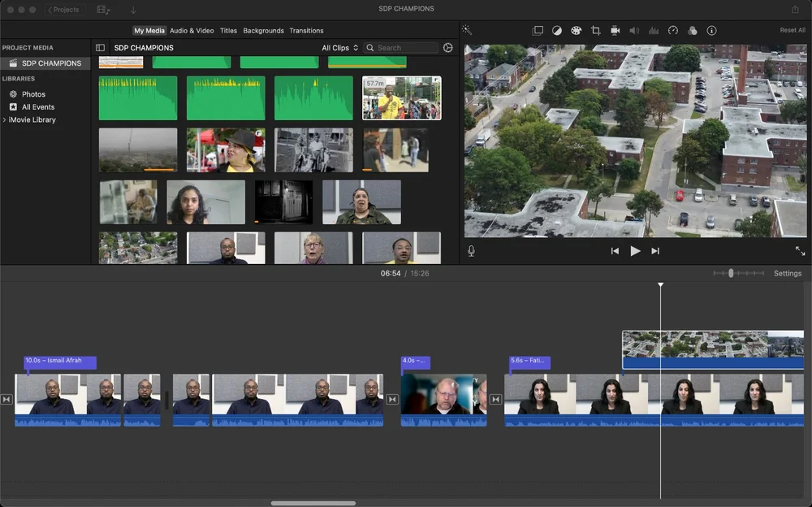Select the 10.0s Ismail Afrah title
Viewport: 812px width, 507px height.
(x=60, y=362)
